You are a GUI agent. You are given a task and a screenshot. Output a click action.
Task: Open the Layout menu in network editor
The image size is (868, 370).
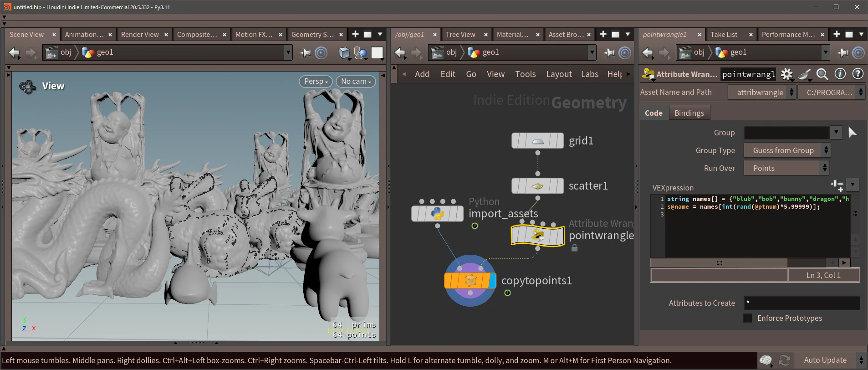[559, 74]
